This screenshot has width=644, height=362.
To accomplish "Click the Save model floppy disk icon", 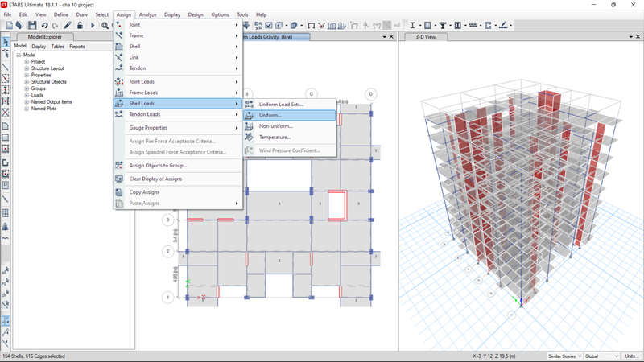I will [32, 26].
